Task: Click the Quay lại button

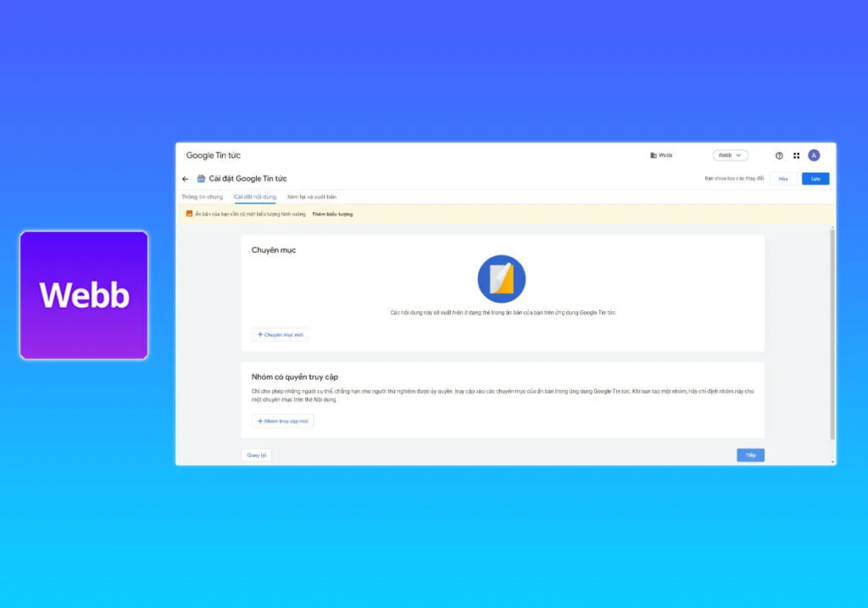Action: pos(256,455)
